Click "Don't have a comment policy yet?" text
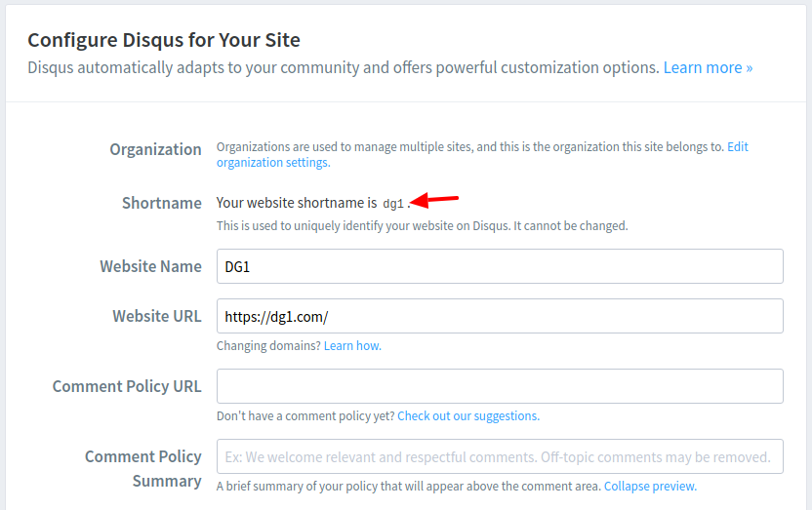 click(305, 415)
